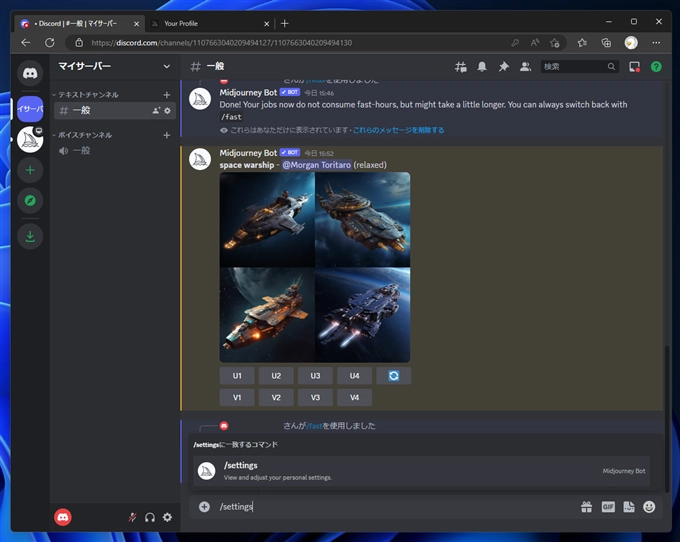The width and height of the screenshot is (680, 542).
Task: Click the V4 variation button
Action: [354, 397]
